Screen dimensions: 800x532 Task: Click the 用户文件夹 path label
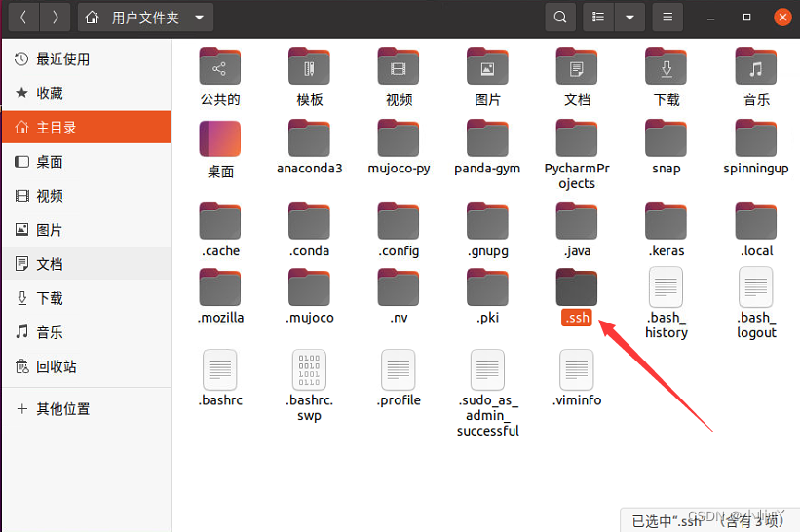coord(145,18)
